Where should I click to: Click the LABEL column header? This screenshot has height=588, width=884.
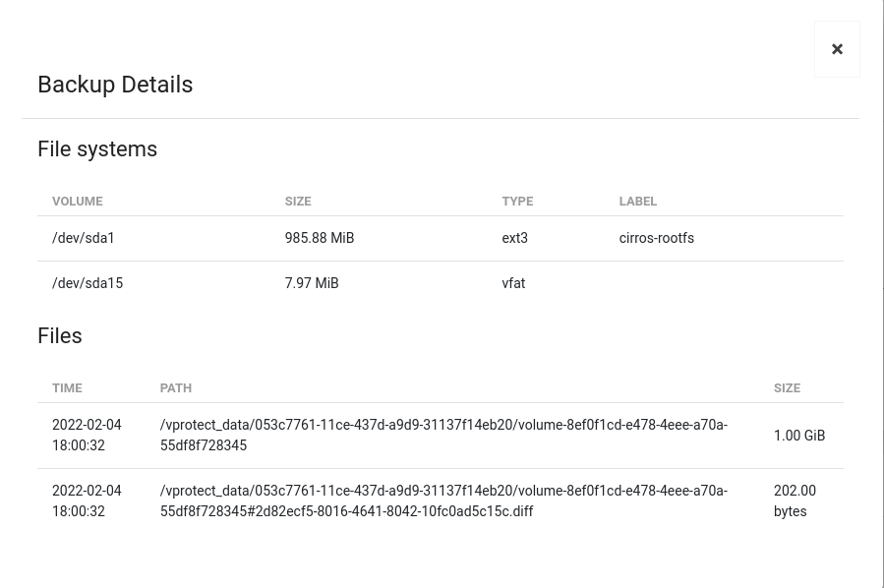click(638, 202)
